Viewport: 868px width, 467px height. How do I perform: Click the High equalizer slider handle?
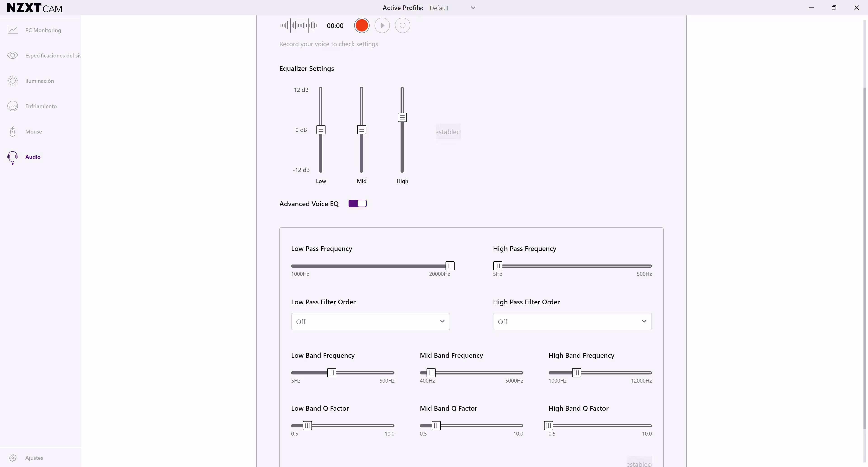click(402, 117)
